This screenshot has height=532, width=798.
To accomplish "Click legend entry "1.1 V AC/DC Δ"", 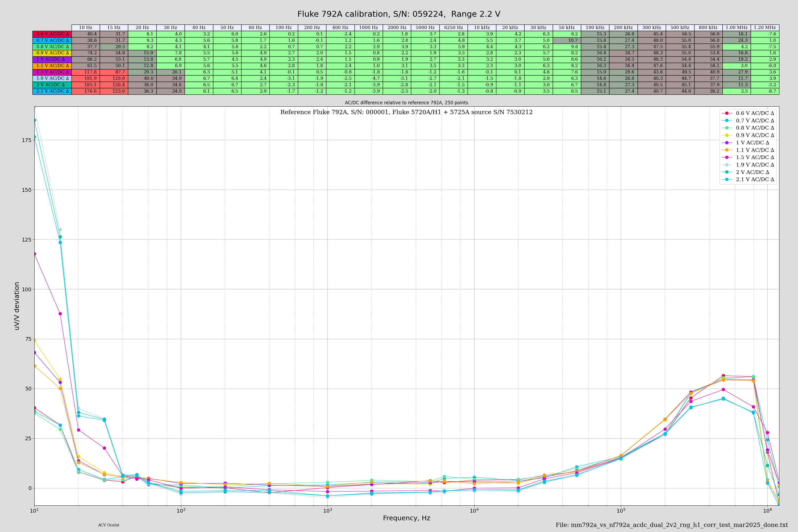I will (748, 150).
